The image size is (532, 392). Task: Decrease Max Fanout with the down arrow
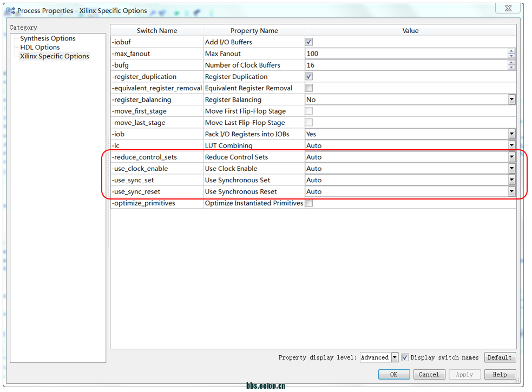(511, 56)
